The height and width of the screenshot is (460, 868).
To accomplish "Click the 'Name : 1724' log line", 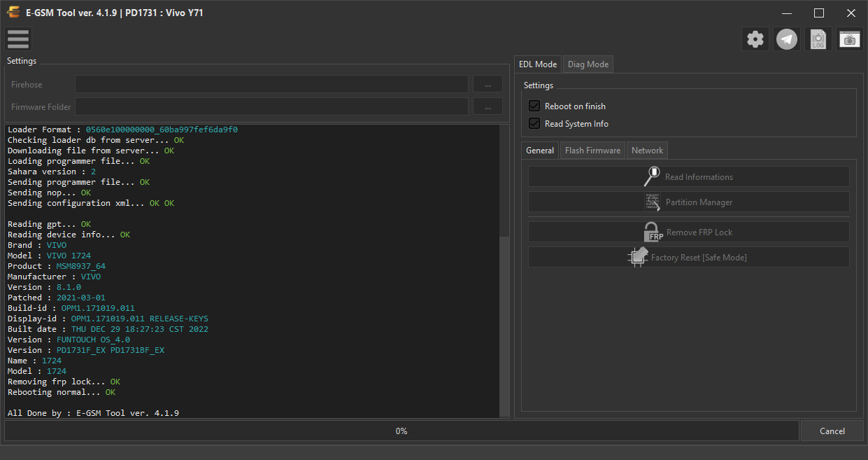I will click(x=34, y=361).
